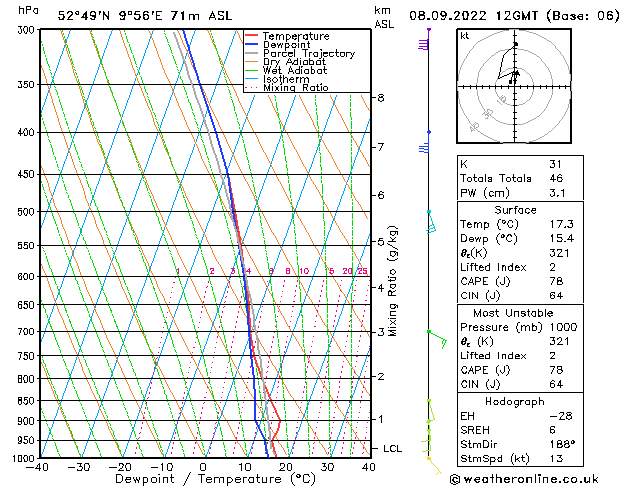629x486 pixels.
Task: Select the Parcel Trajectory legend label
Action: pyautogui.click(x=309, y=53)
